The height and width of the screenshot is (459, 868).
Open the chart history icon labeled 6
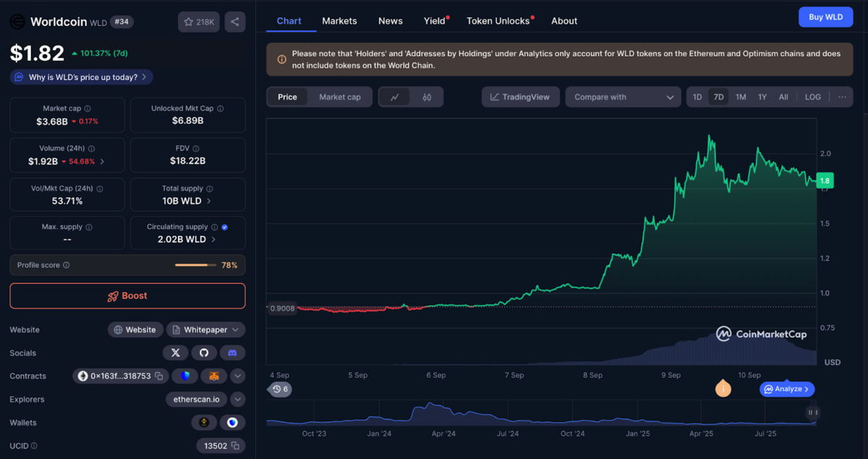coord(280,389)
